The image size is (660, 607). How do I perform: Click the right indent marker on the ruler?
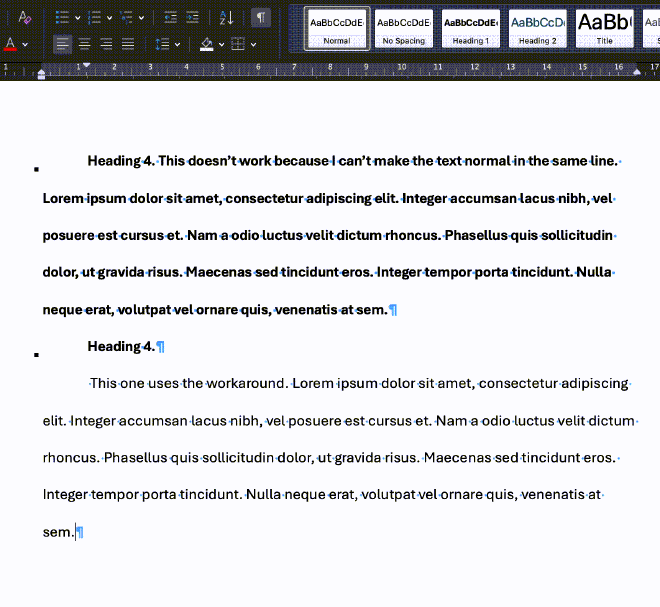638,72
